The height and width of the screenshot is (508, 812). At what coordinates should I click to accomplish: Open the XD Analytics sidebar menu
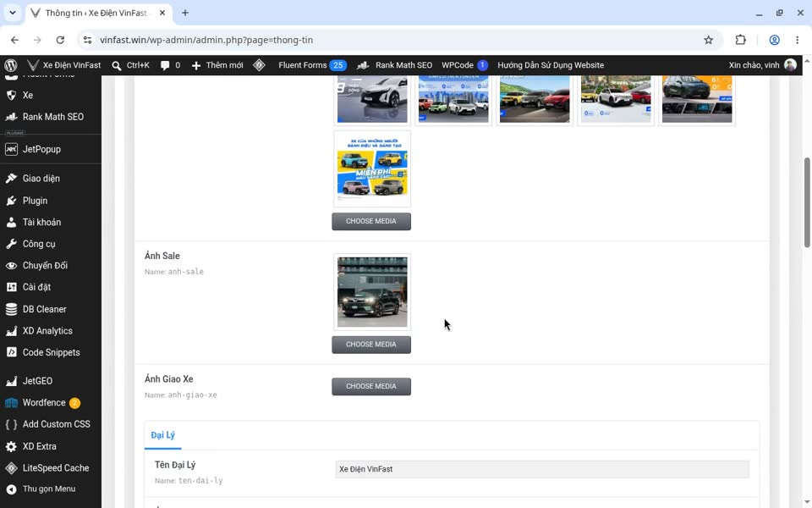pyautogui.click(x=51, y=331)
